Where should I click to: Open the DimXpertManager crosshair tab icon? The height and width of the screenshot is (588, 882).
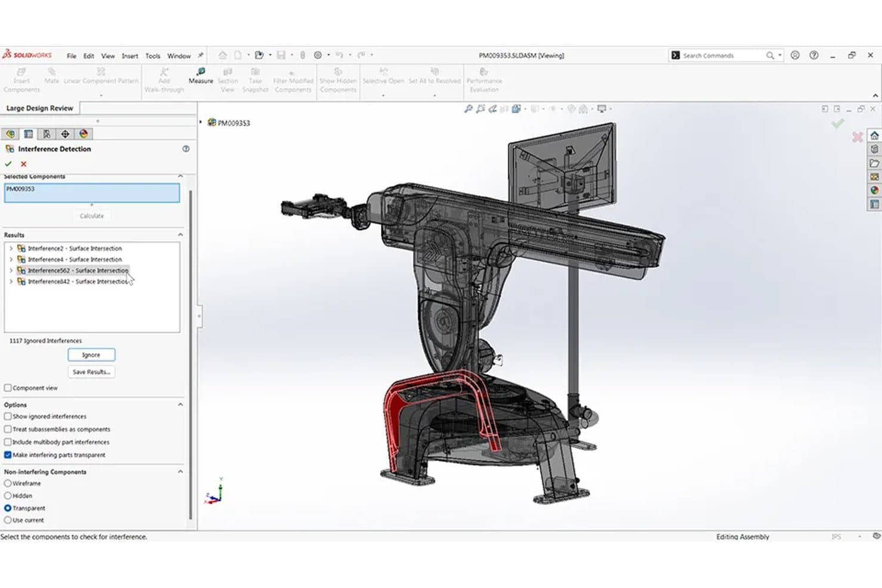point(65,134)
